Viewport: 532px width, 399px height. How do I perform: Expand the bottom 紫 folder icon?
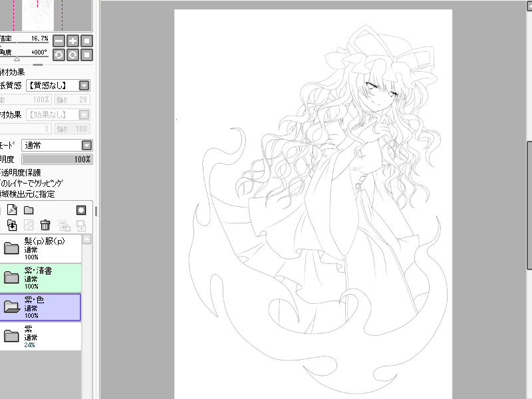11,336
